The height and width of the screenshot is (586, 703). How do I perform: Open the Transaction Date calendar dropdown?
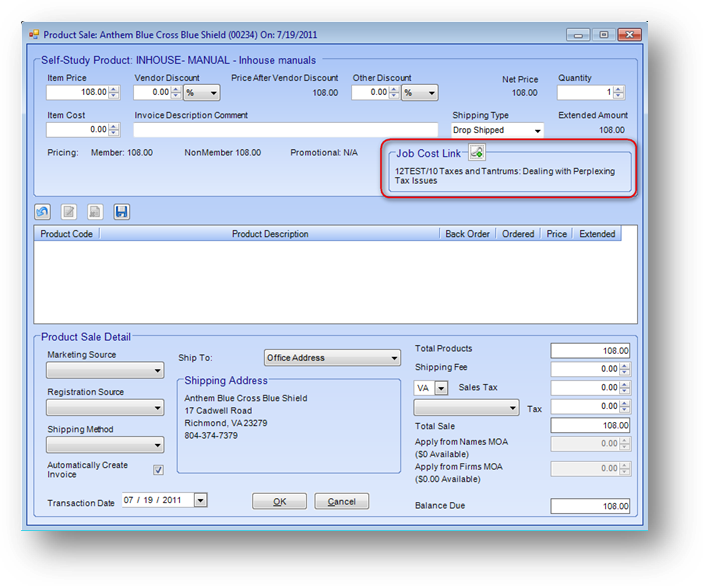pyautogui.click(x=200, y=500)
